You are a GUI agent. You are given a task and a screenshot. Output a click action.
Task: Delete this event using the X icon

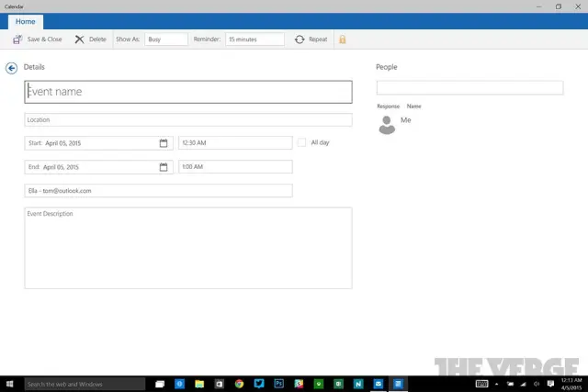[80, 39]
